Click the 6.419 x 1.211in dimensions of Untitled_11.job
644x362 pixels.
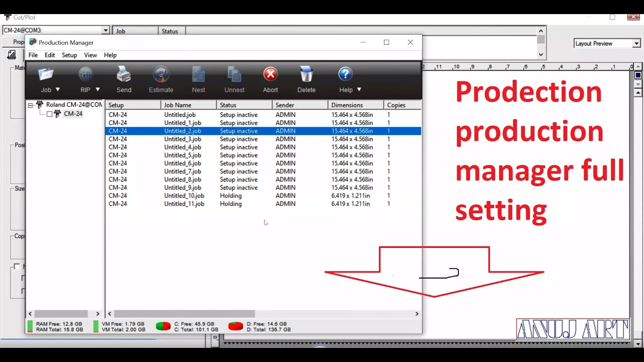coord(350,204)
